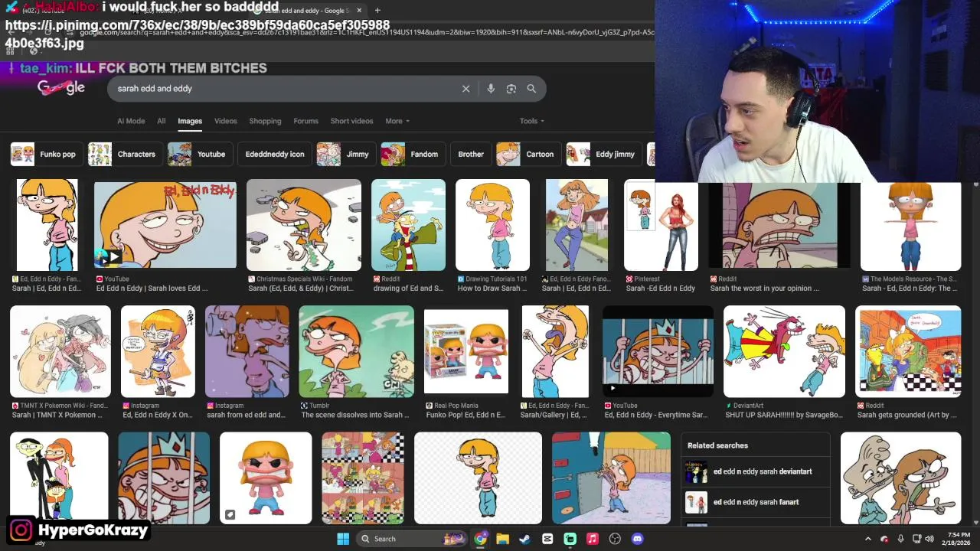Open The Models Resource Sarah image
Screen dimensions: 980x551
tap(910, 225)
